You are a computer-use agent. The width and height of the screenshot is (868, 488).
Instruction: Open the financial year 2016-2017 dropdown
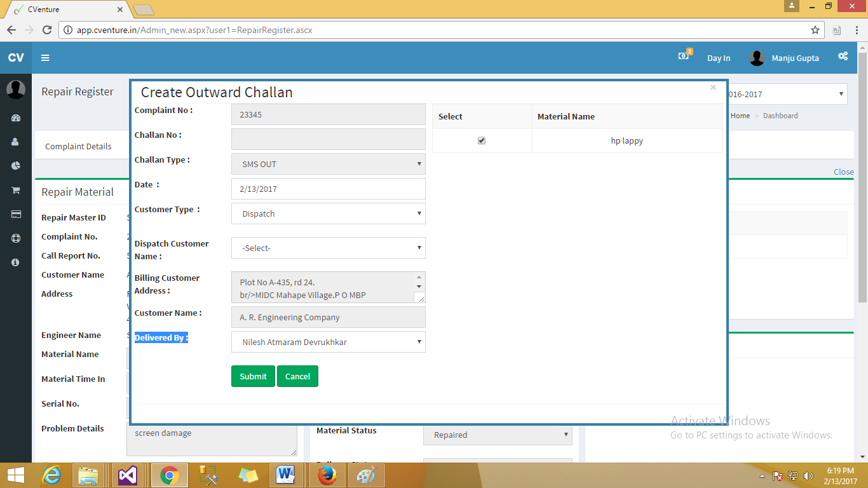point(787,94)
